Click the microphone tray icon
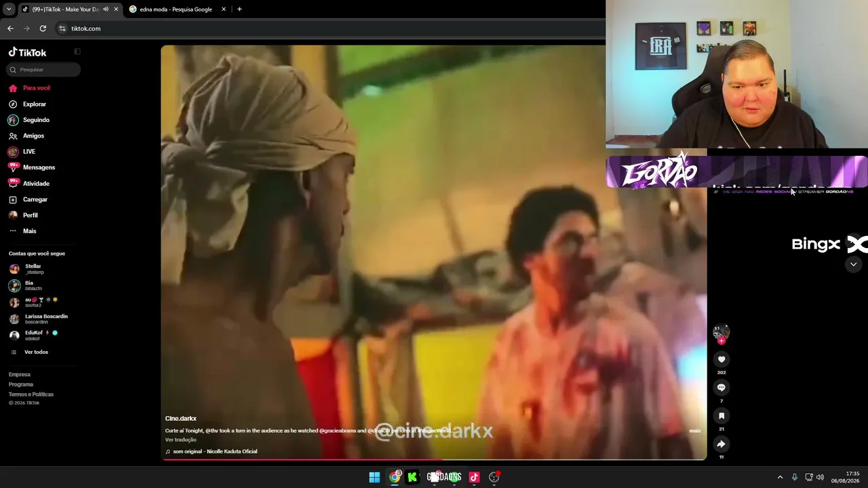 [x=795, y=477]
